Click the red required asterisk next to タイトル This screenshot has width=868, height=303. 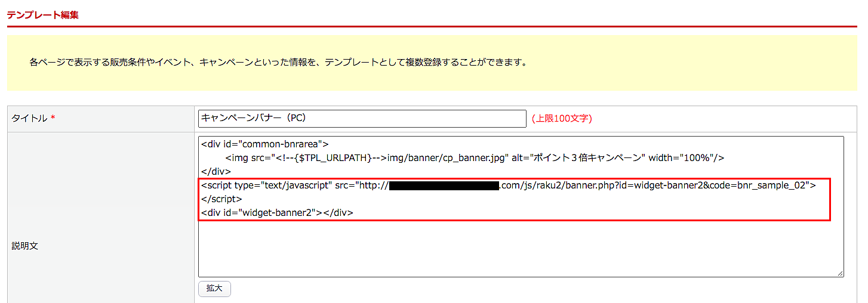(x=53, y=118)
